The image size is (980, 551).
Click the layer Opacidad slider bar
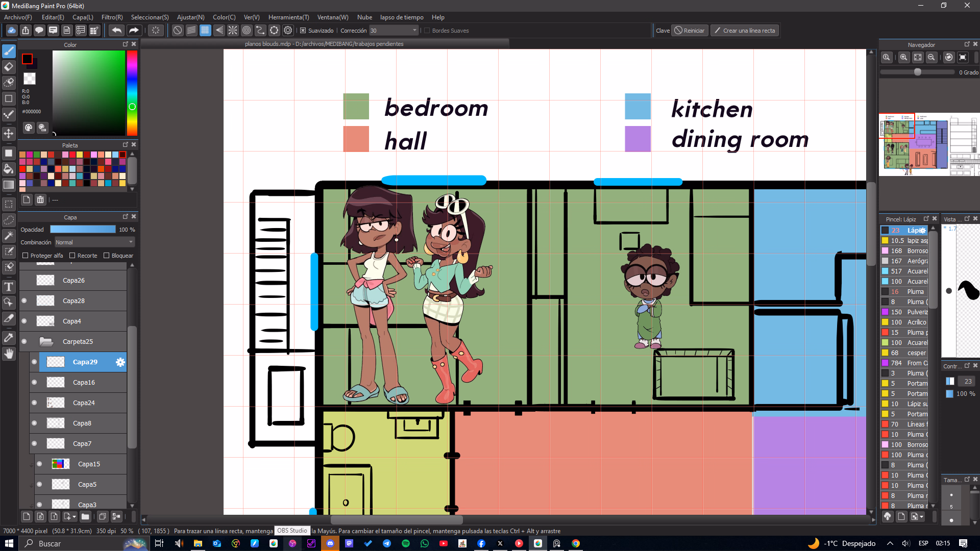click(83, 230)
